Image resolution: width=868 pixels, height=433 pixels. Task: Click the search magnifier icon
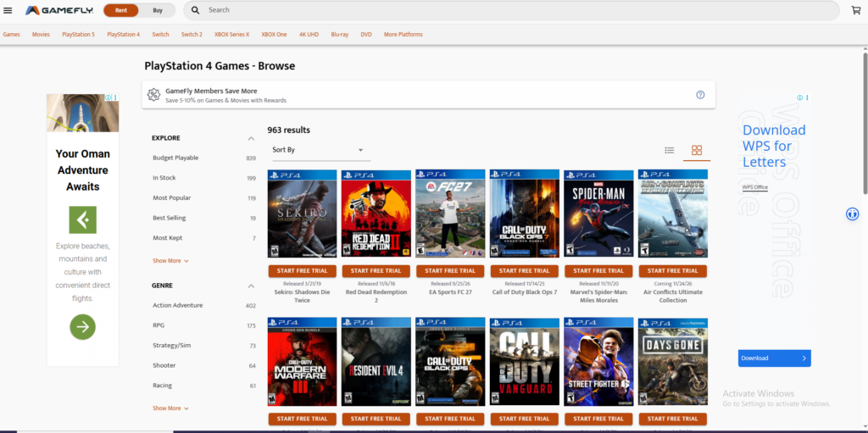195,10
